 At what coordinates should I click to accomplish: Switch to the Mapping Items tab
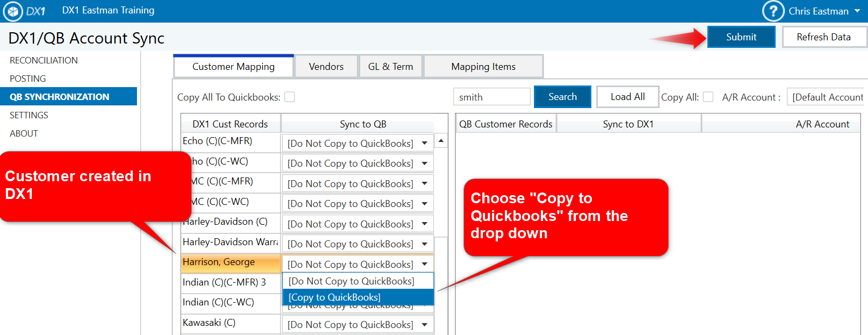[x=483, y=67]
